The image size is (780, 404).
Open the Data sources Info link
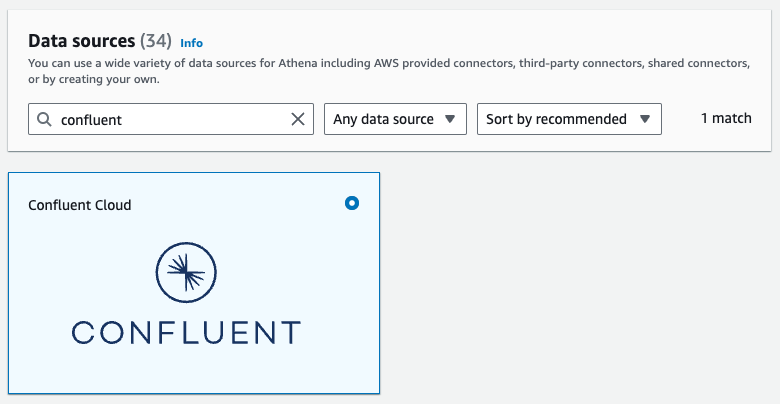[x=192, y=43]
